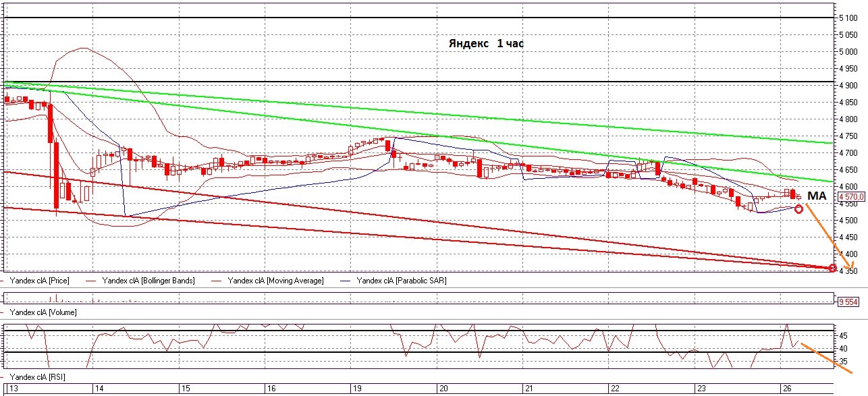Image resolution: width=868 pixels, height=396 pixels.
Task: Select the Yandex clA [Moving Average] legend entry
Action: (275, 280)
